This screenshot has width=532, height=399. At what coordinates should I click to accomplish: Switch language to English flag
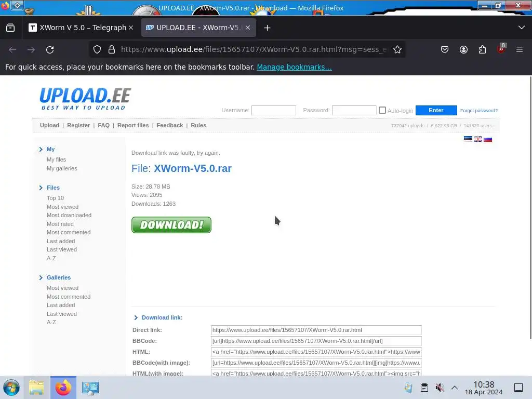[x=478, y=139]
